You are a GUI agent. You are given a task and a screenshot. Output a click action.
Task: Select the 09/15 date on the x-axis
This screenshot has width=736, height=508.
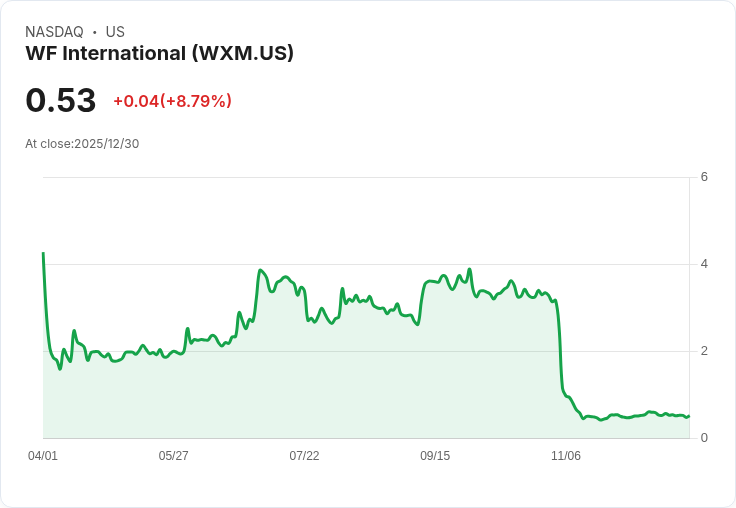tap(435, 456)
